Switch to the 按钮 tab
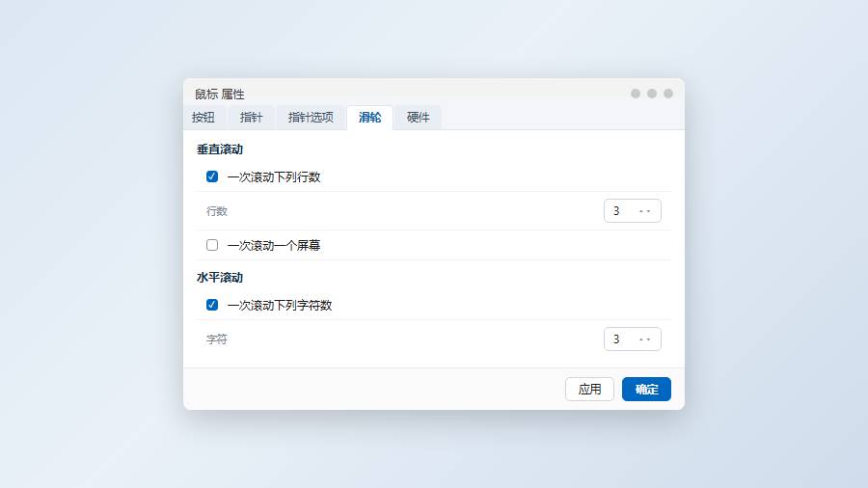 (203, 118)
